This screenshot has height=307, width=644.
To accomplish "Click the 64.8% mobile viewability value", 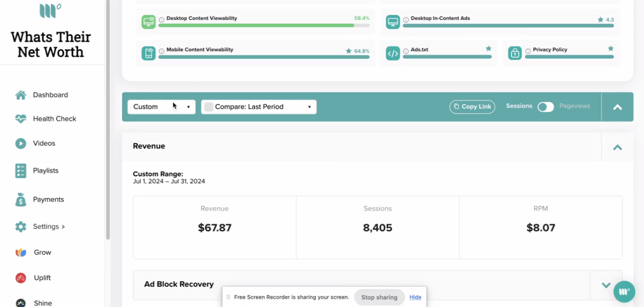I will click(362, 51).
